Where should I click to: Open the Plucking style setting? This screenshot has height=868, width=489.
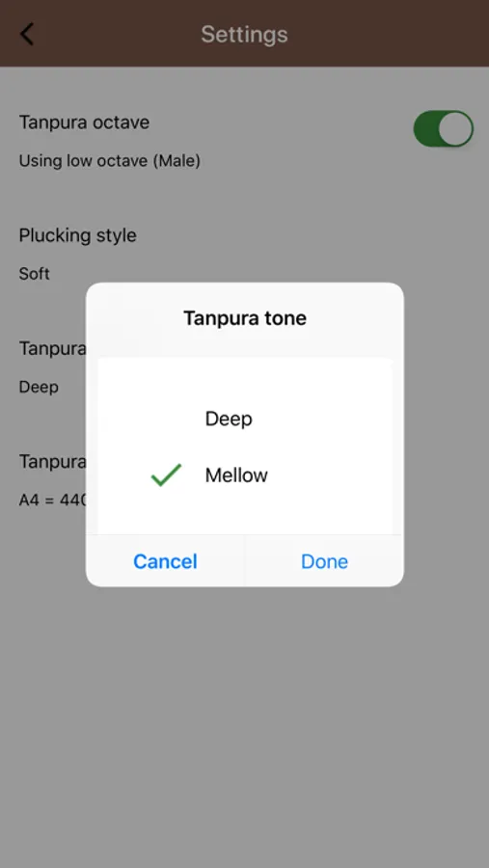click(x=77, y=235)
